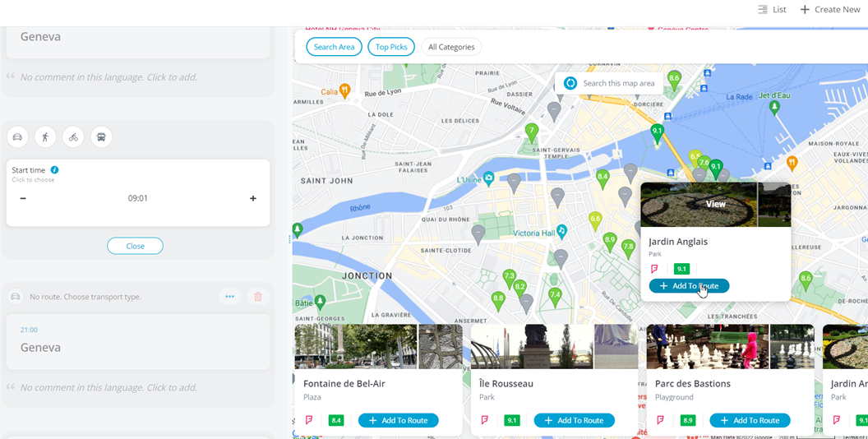This screenshot has width=868, height=439.
Task: Open Parc des Bastions chess photo
Action: (708, 347)
